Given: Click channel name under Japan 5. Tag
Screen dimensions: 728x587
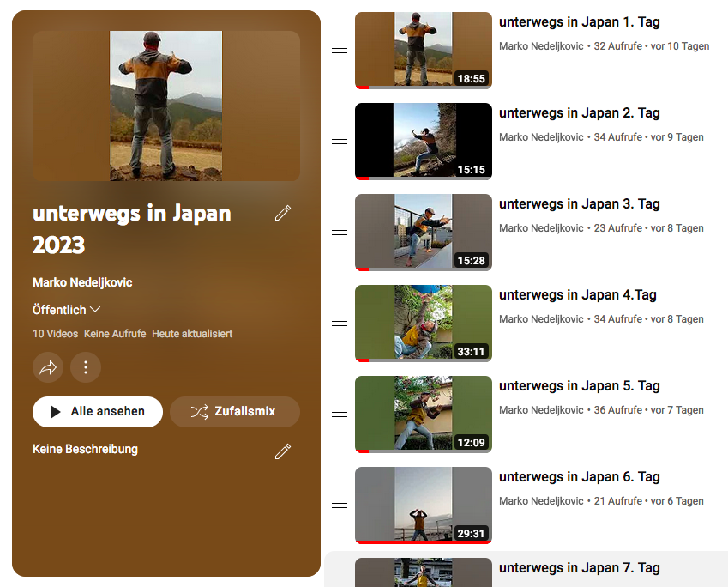Looking at the screenshot, I should tap(541, 410).
